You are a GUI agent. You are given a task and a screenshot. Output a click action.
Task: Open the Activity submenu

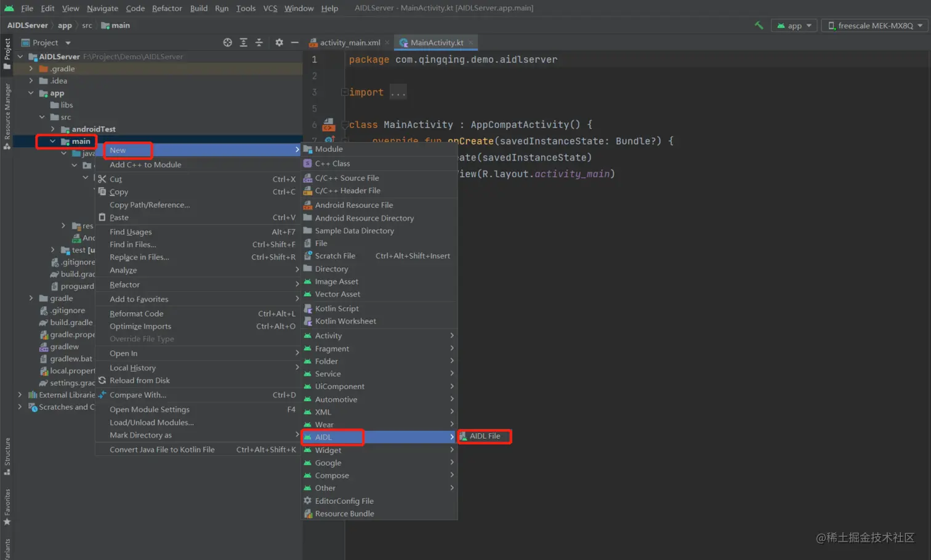[379, 335]
